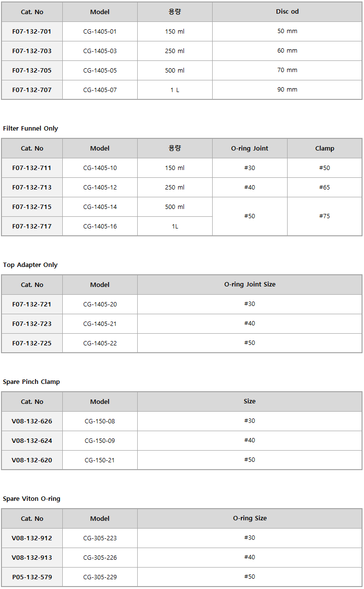Click the Disc od column header
This screenshot has width=364, height=589.
pyautogui.click(x=287, y=12)
